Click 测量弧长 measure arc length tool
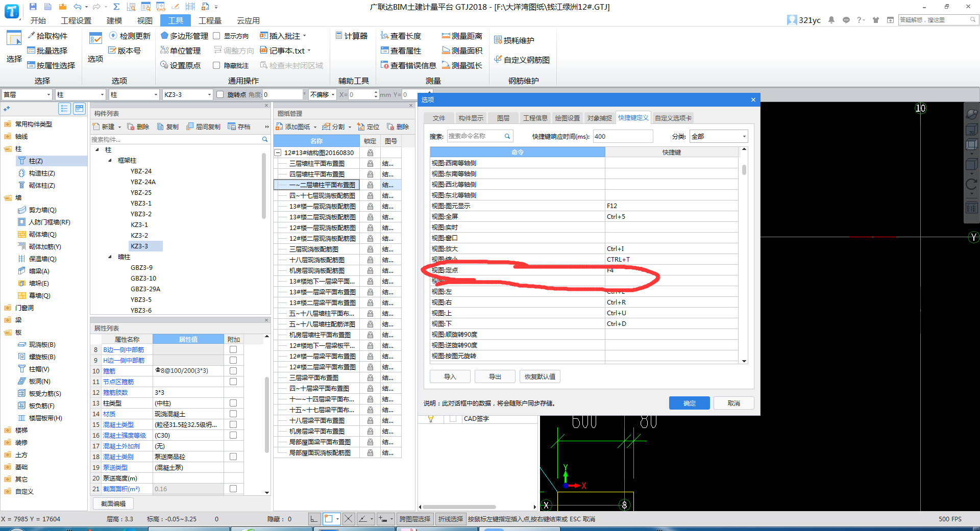The height and width of the screenshot is (531, 980). coord(462,65)
